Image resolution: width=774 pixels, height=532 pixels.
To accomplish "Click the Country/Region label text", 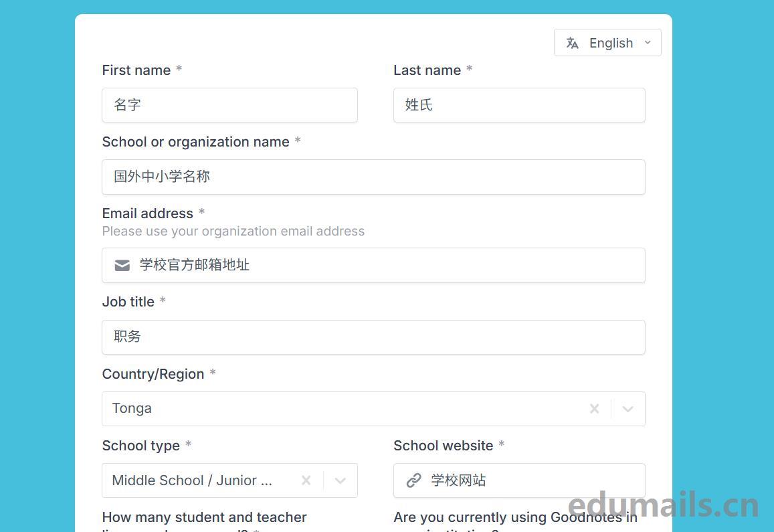I will pyautogui.click(x=153, y=374).
